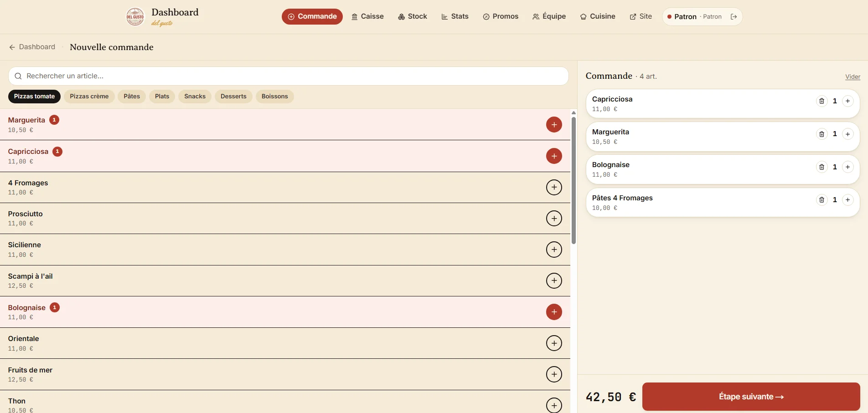
Task: Increase Marguerita quantity in the order panel
Action: pos(847,134)
